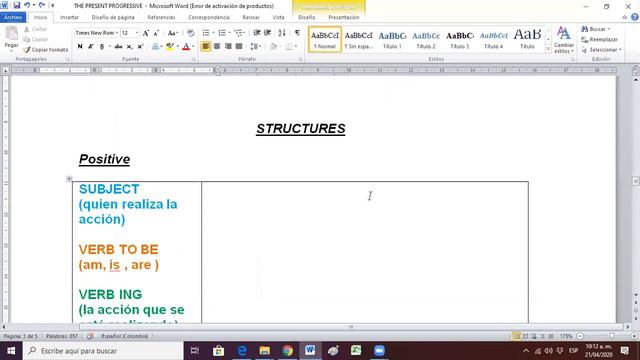This screenshot has height=360, width=640.
Task: Increase indent in the Párrafo group
Action: pos(267,33)
